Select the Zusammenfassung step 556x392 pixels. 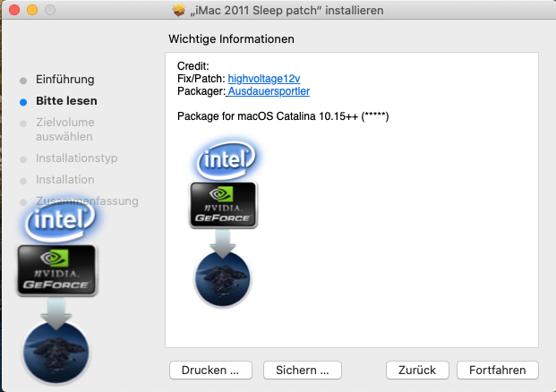point(87,200)
